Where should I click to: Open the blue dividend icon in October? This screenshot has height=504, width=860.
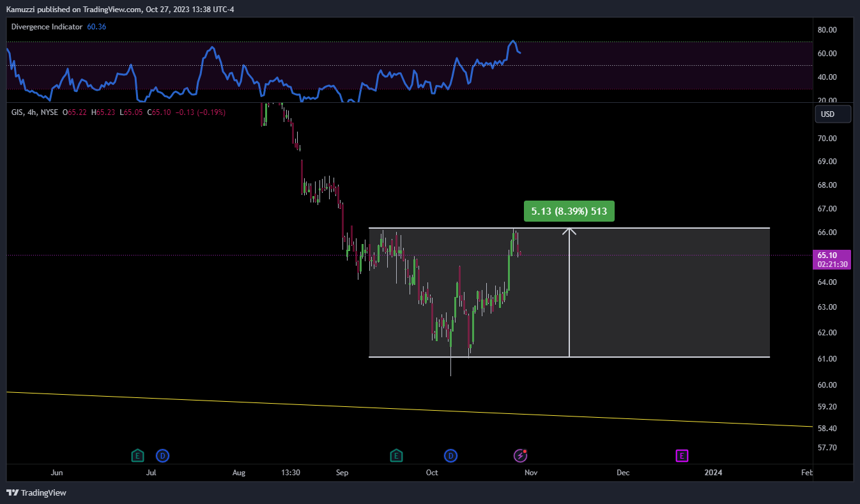tap(451, 455)
